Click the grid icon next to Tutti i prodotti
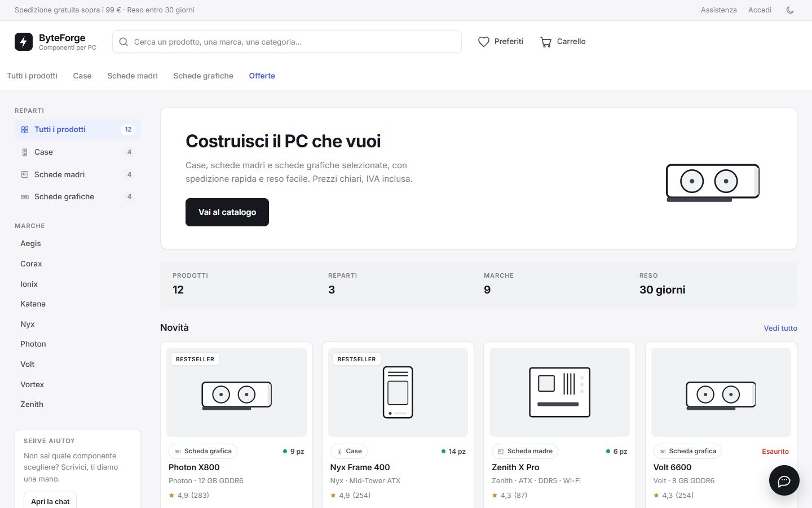812x508 pixels. click(25, 130)
